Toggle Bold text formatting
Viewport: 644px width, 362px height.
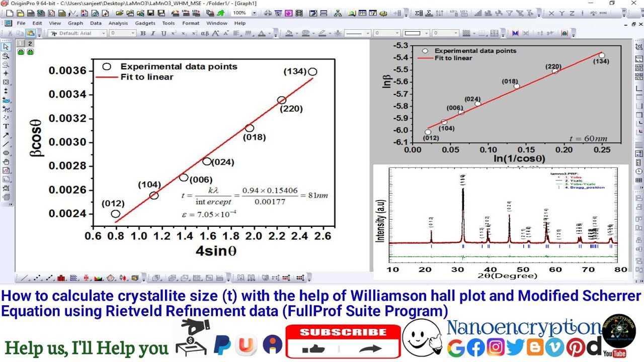(143, 33)
